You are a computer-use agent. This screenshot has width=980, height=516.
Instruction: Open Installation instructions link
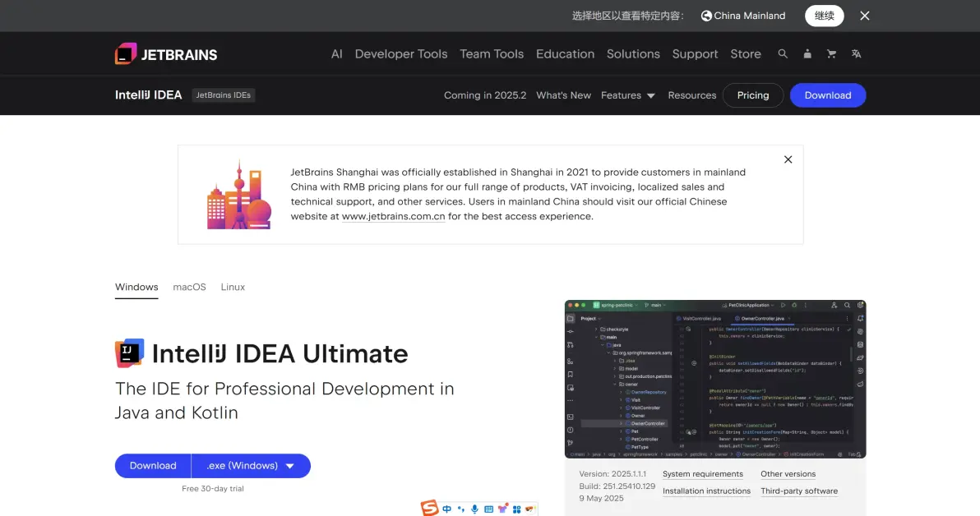pyautogui.click(x=706, y=491)
